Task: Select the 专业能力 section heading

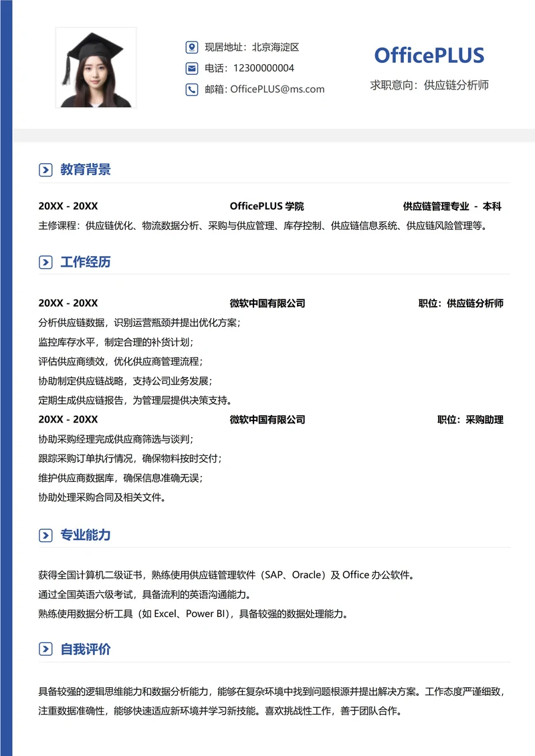Action: tap(86, 535)
